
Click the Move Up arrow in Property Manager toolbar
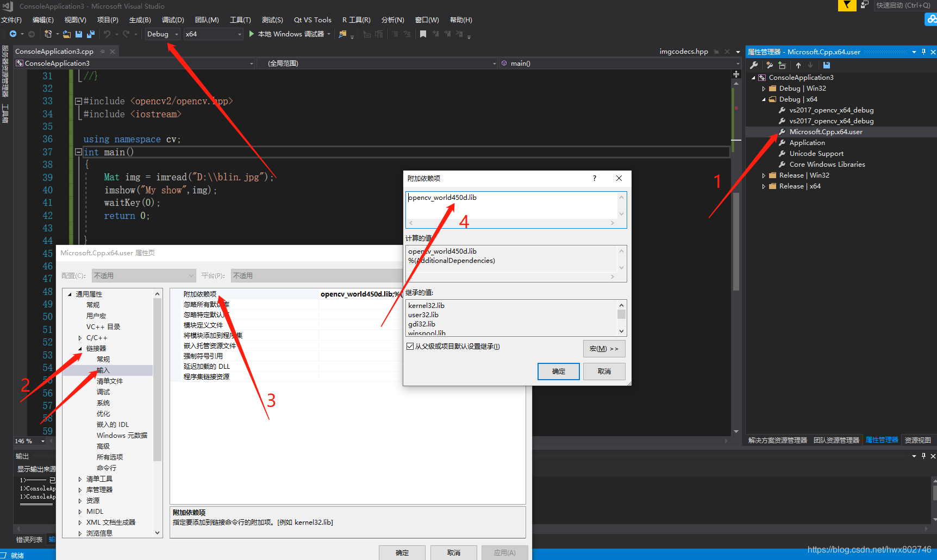[x=798, y=65]
